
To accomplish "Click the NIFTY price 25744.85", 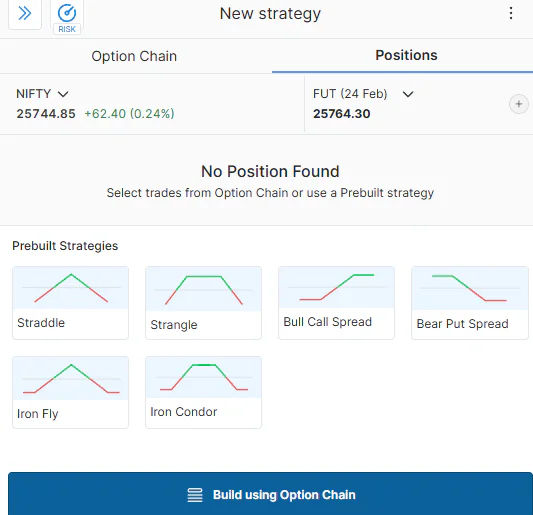I will point(46,114).
